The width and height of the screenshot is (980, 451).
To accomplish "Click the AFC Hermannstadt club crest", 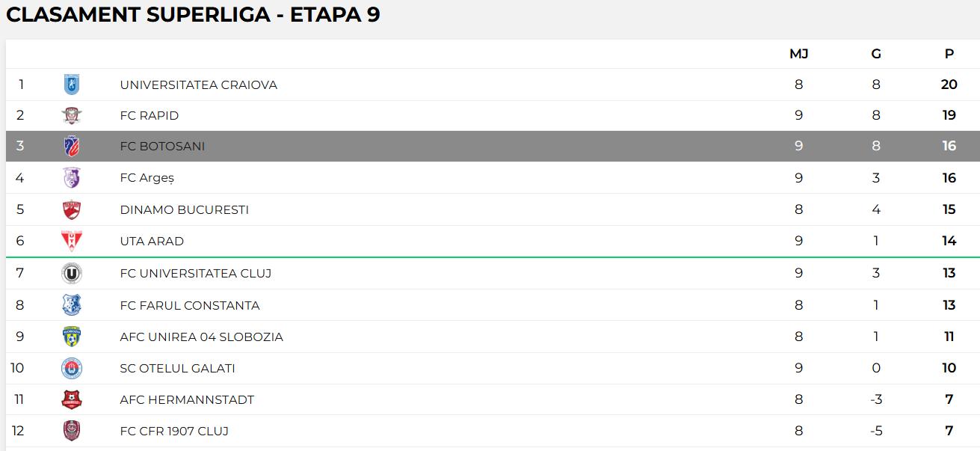I will click(x=72, y=399).
